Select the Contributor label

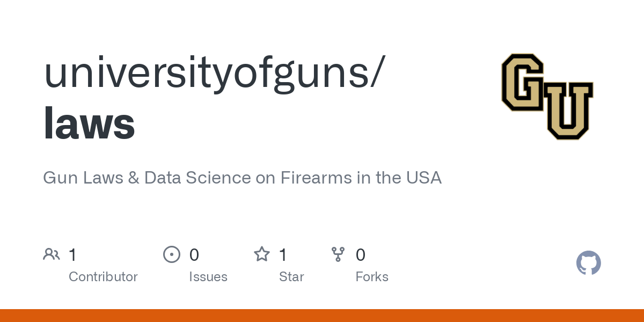103,277
